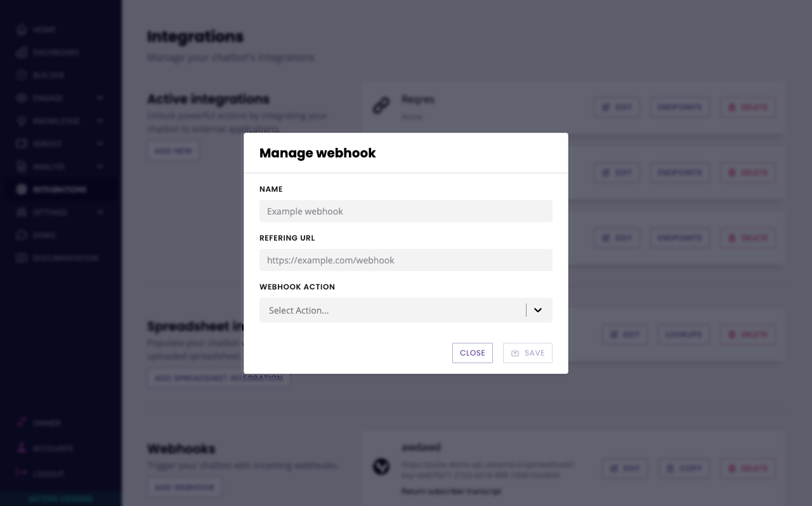Click the webhook logo icon in Webhooks row
812x506 pixels.
coord(381,467)
